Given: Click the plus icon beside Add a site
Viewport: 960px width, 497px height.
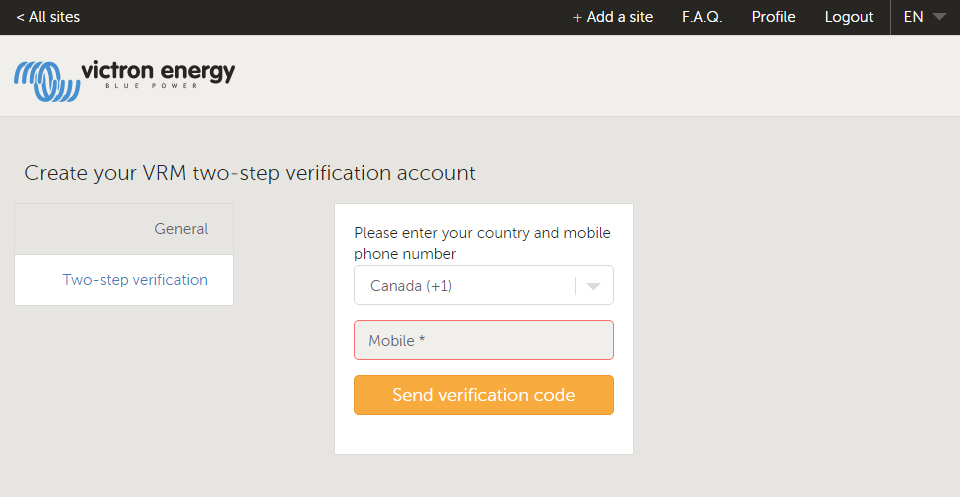Looking at the screenshot, I should coord(577,17).
